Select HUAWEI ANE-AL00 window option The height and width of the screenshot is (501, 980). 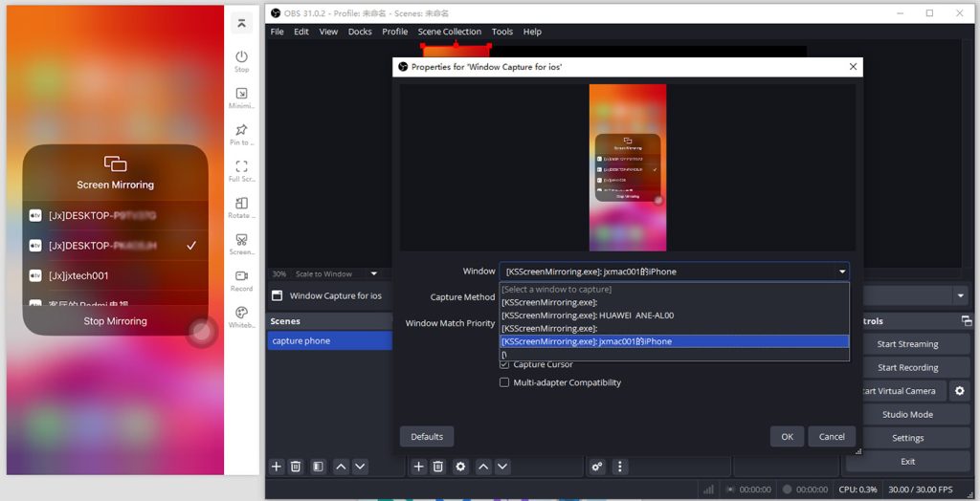coord(674,316)
